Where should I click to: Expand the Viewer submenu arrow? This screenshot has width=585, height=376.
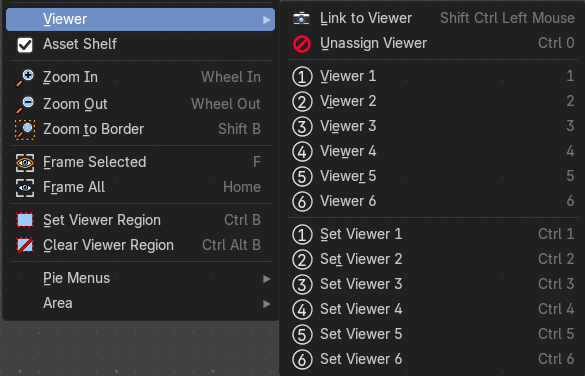(266, 19)
